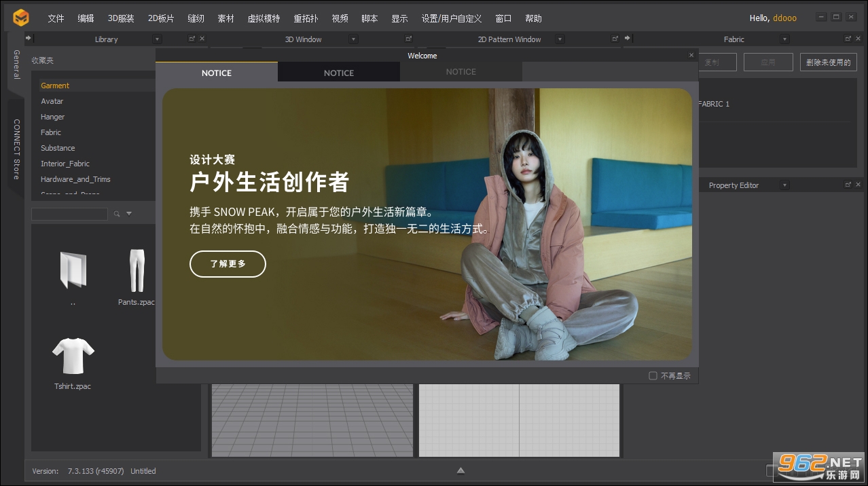Image resolution: width=868 pixels, height=486 pixels.
Task: Switch to the first NOTICE tab
Action: tap(217, 73)
